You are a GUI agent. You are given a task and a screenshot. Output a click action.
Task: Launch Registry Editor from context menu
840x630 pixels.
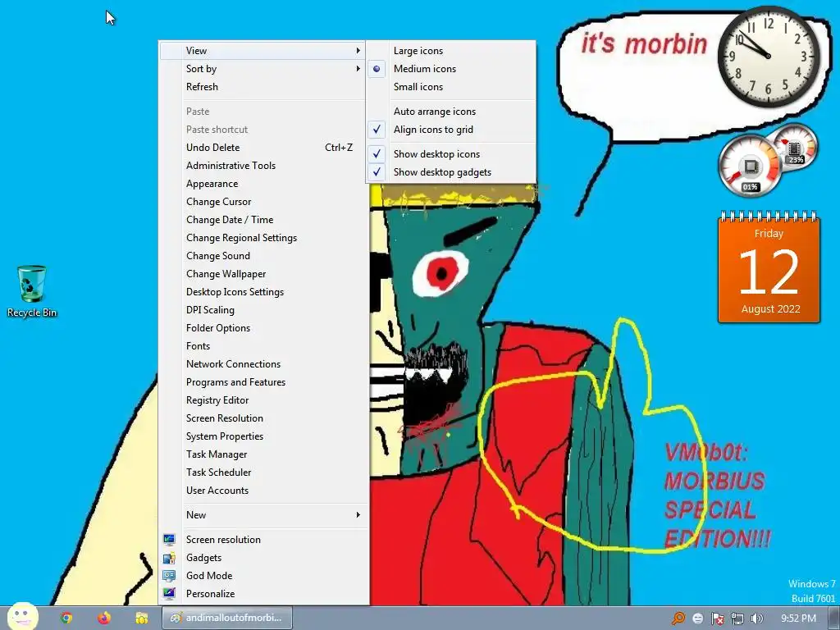pos(262,400)
